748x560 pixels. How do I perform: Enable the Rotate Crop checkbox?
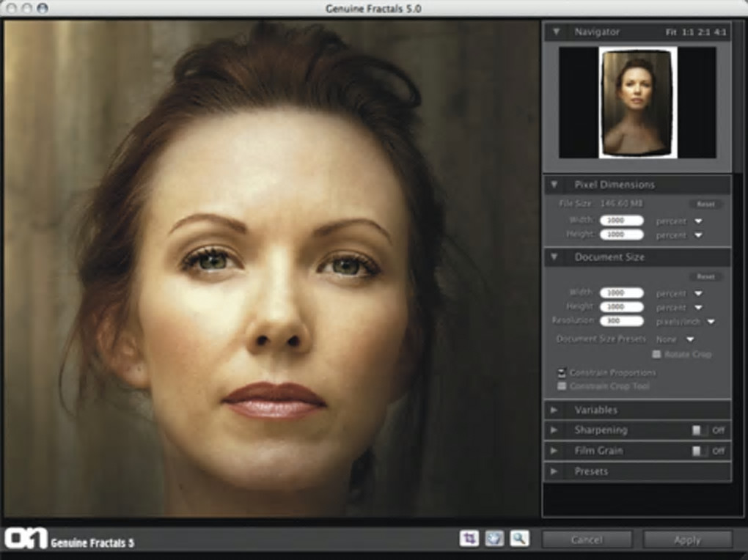pyautogui.click(x=656, y=354)
